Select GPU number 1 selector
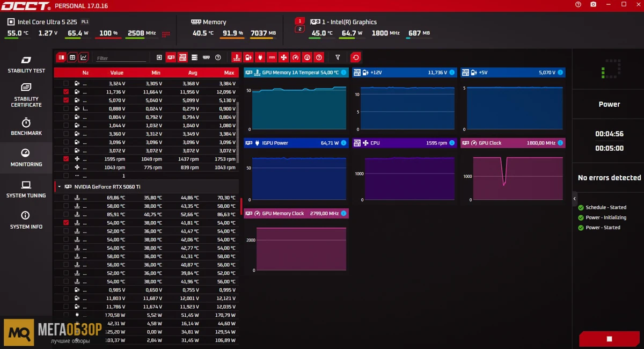The height and width of the screenshot is (349, 644). (x=300, y=21)
